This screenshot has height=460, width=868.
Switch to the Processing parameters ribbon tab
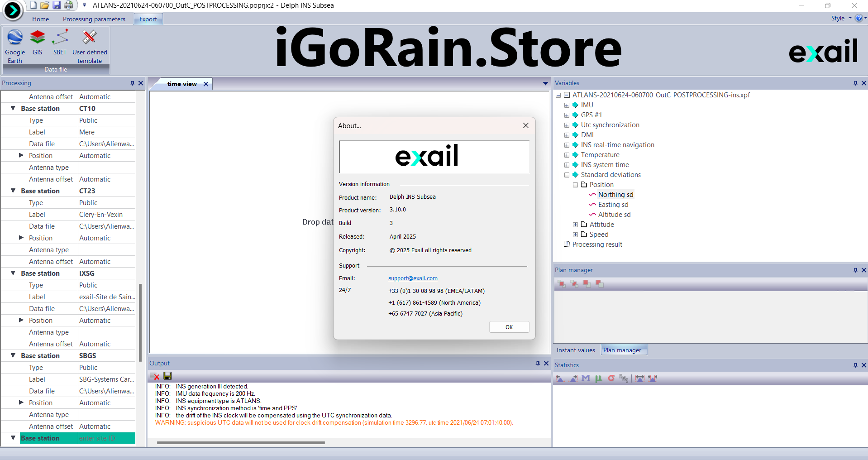[x=94, y=19]
